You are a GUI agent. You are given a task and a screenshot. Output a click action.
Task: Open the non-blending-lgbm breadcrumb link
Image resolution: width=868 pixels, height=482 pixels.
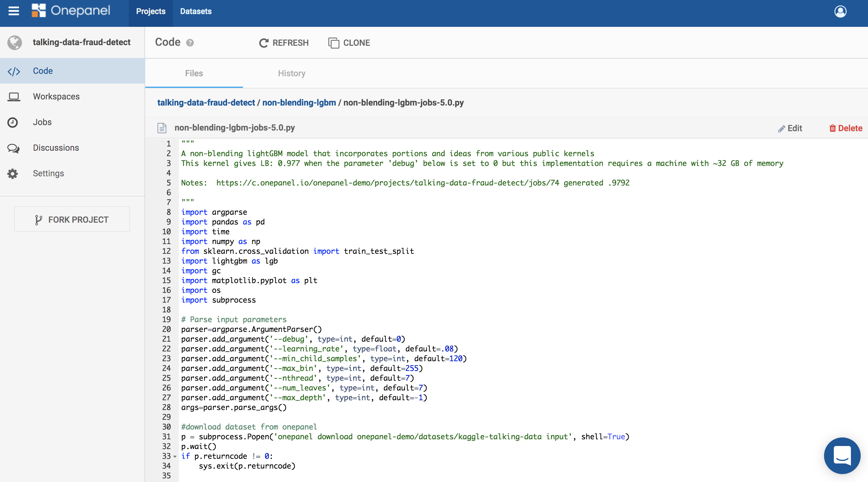(299, 103)
